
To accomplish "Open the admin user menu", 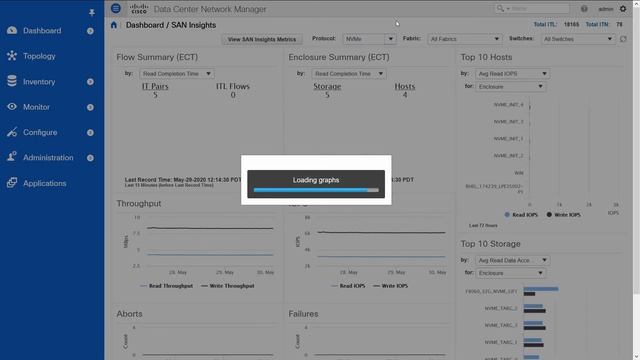I will coord(606,9).
